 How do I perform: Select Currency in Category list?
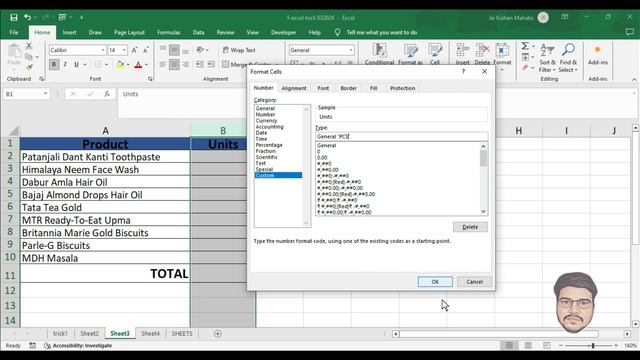(x=266, y=121)
